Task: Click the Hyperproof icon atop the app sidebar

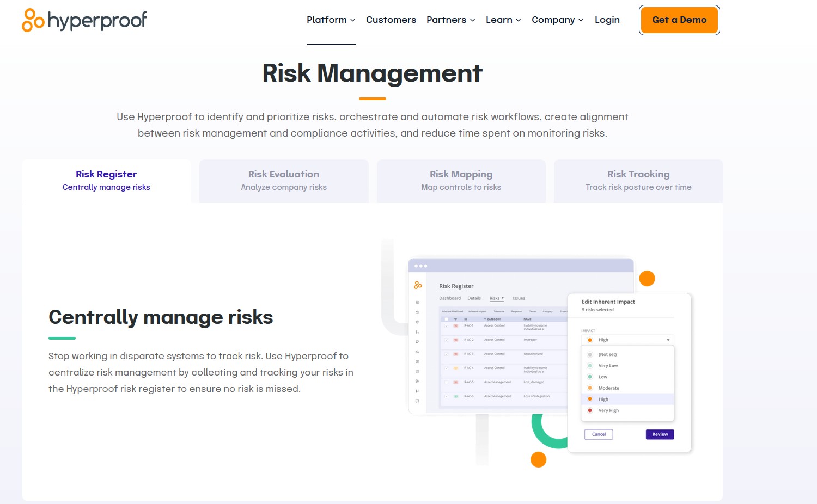Action: click(418, 285)
